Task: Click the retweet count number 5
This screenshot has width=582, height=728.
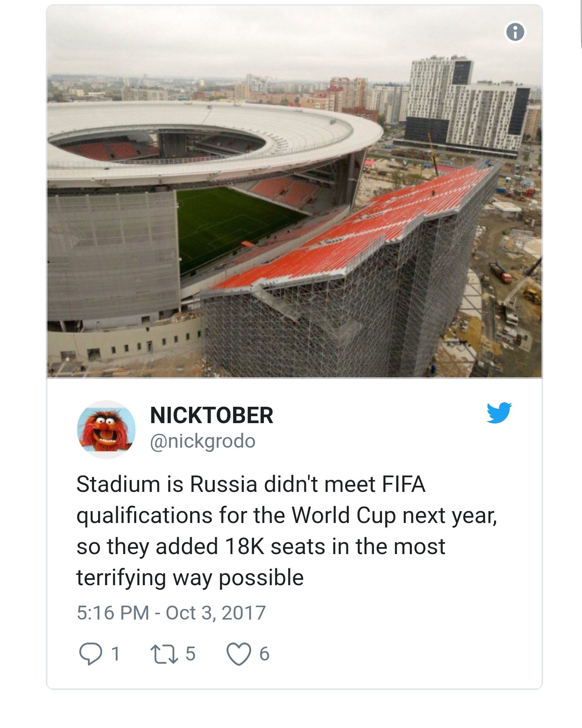Action: [190, 654]
